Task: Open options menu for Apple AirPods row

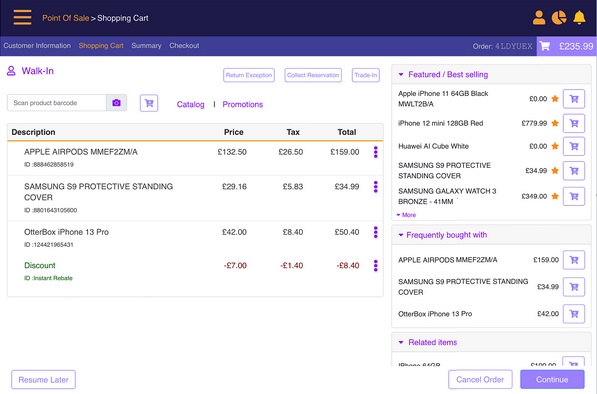Action: [x=375, y=152]
